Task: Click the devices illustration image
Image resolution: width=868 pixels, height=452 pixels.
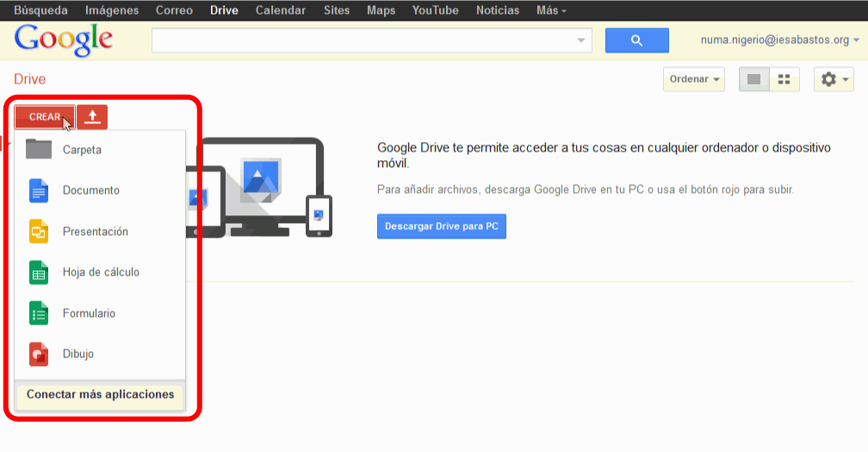Action: [x=259, y=188]
